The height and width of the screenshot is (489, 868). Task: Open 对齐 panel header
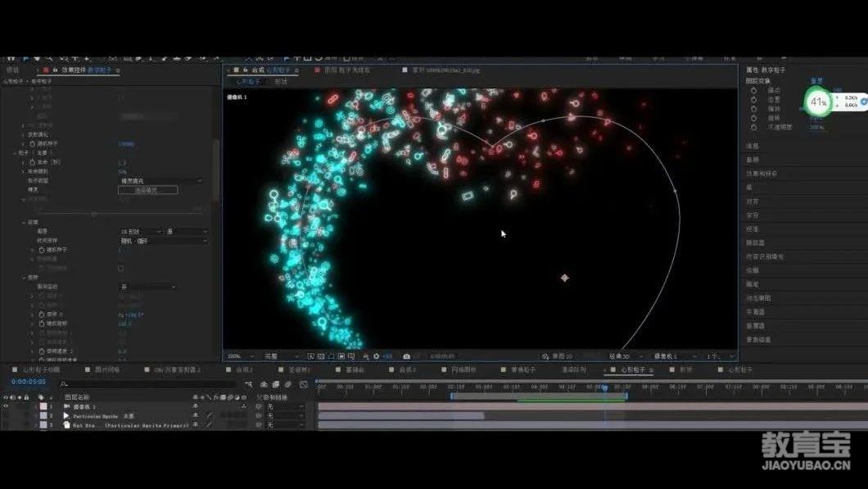coord(753,201)
